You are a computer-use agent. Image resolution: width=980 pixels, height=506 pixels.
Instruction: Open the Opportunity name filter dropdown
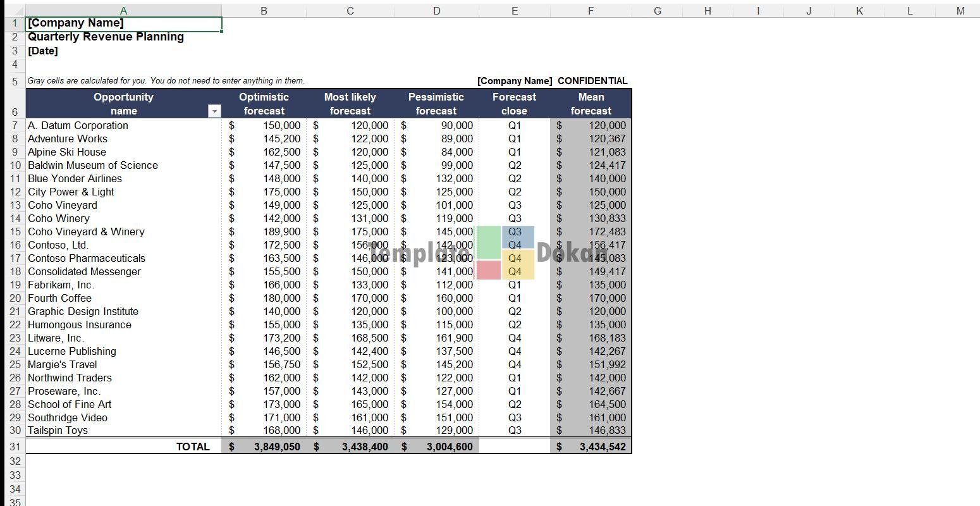point(214,111)
